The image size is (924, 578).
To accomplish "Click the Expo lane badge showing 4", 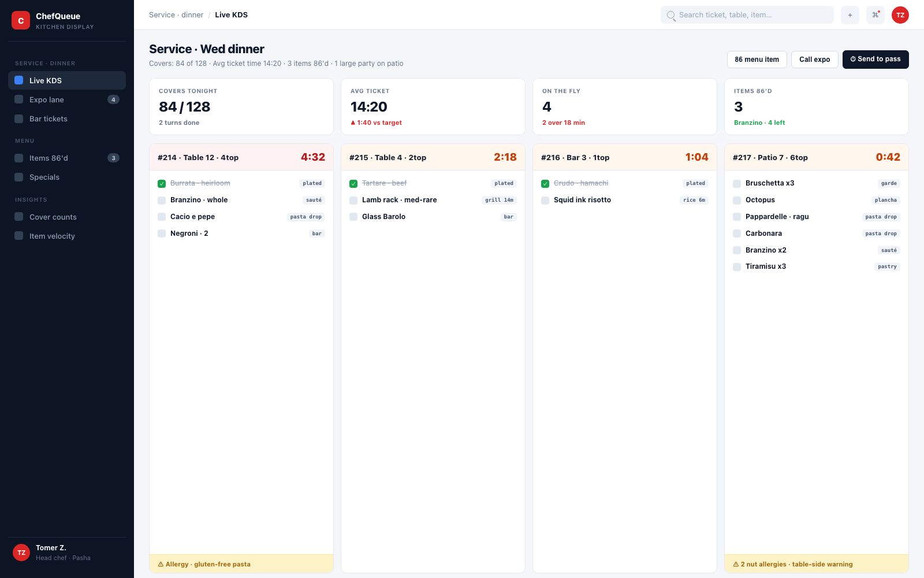I will pos(113,99).
